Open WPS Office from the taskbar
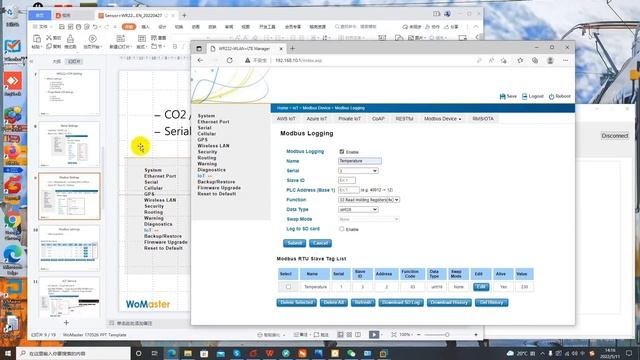 click(269, 353)
